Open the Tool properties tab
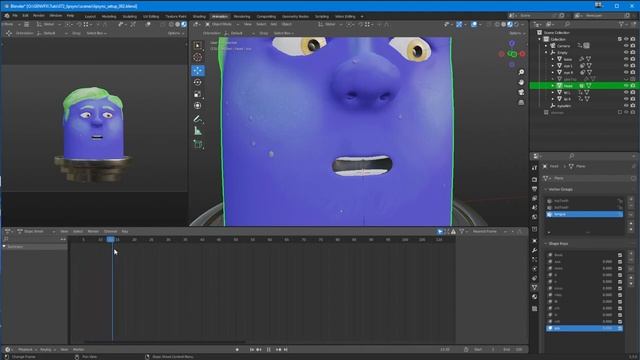This screenshot has width=640, height=360. pyautogui.click(x=535, y=168)
